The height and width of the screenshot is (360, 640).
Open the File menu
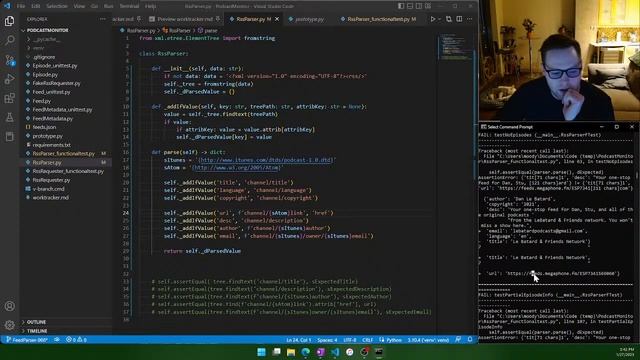21,6
